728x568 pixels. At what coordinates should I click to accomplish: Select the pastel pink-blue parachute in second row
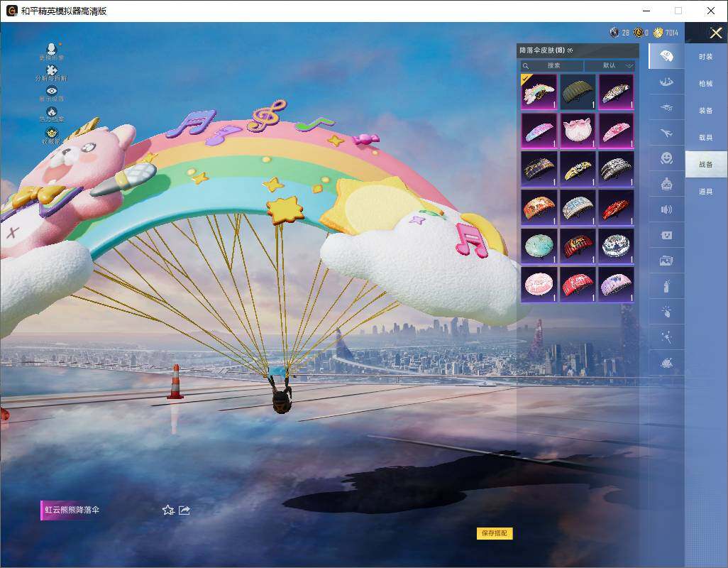pyautogui.click(x=539, y=131)
